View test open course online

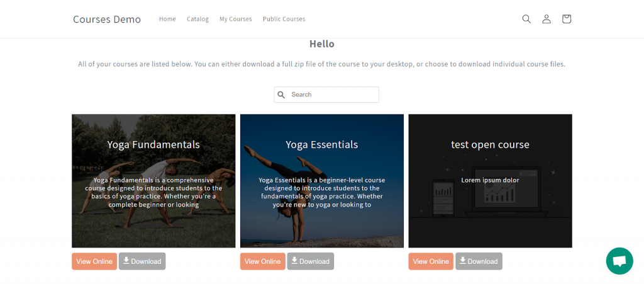coord(431,261)
